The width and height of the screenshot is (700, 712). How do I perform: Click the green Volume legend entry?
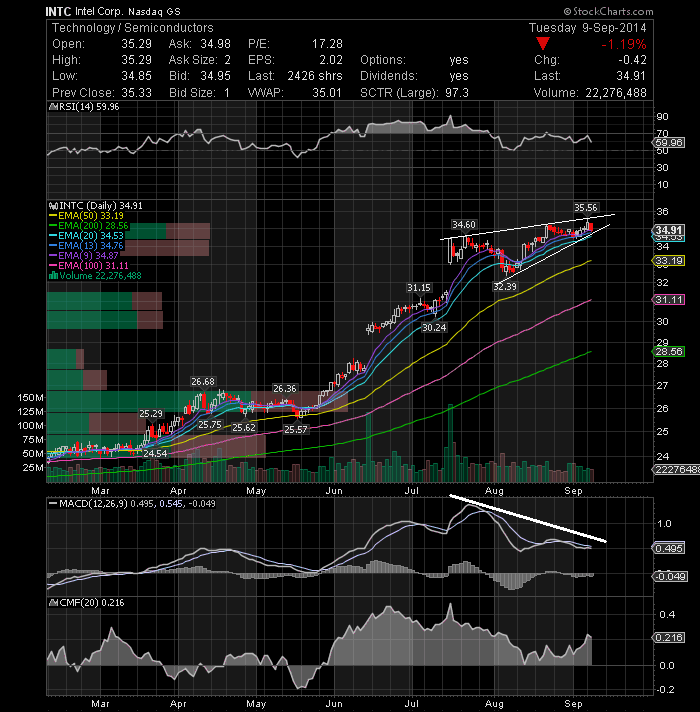click(x=95, y=276)
